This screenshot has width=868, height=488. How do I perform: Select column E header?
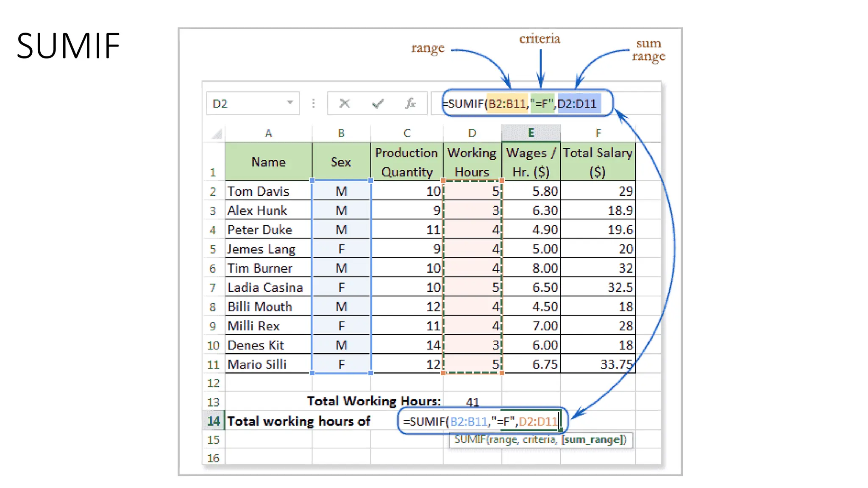point(531,133)
